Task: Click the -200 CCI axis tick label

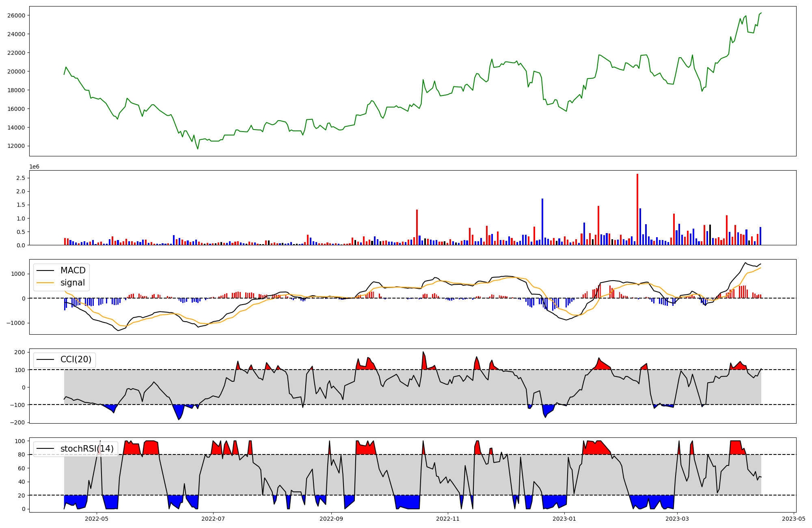Action: coord(18,423)
